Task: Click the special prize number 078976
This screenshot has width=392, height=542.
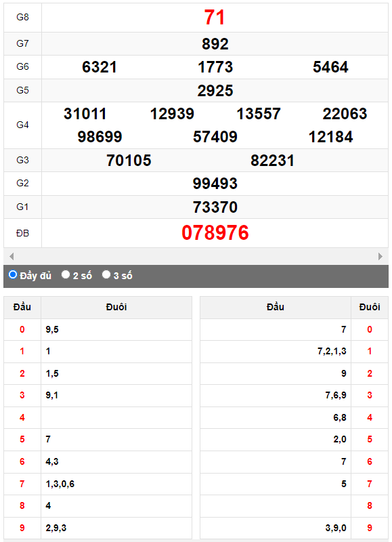Action: 215,232
